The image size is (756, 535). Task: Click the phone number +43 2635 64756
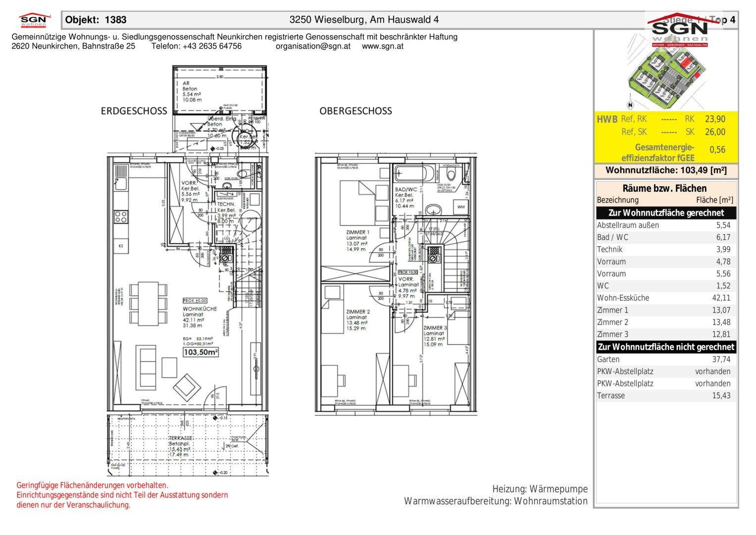212,46
